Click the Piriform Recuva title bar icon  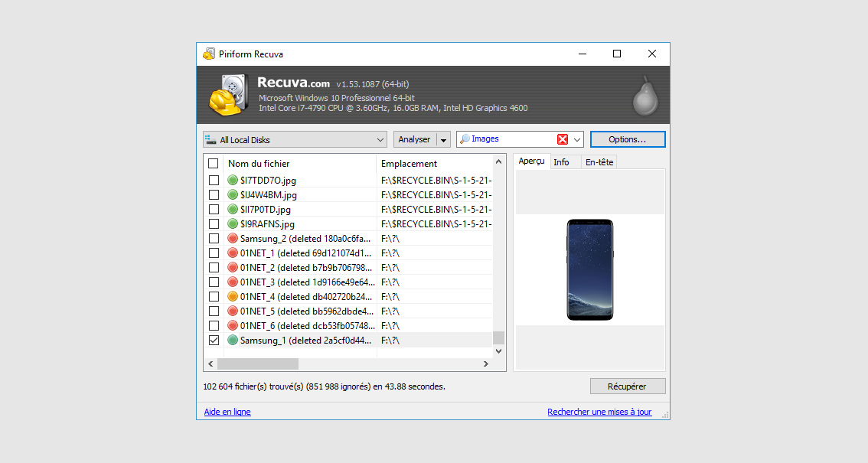tap(209, 54)
